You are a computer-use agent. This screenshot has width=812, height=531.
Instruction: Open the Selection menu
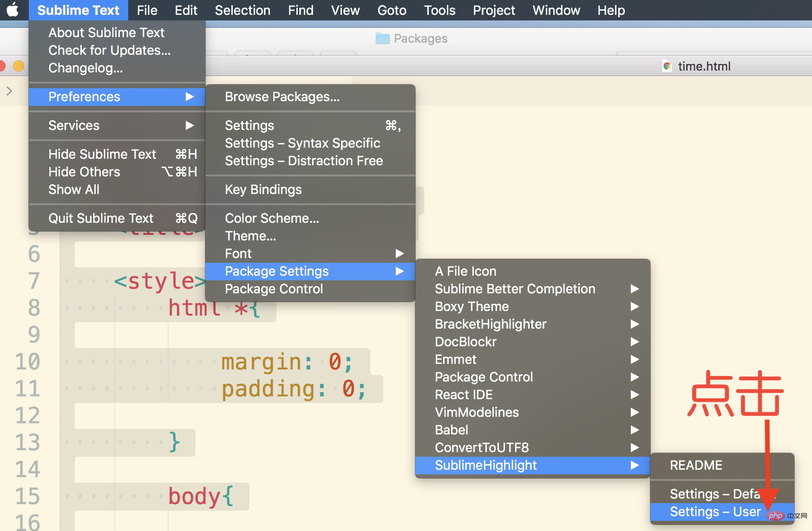[242, 10]
